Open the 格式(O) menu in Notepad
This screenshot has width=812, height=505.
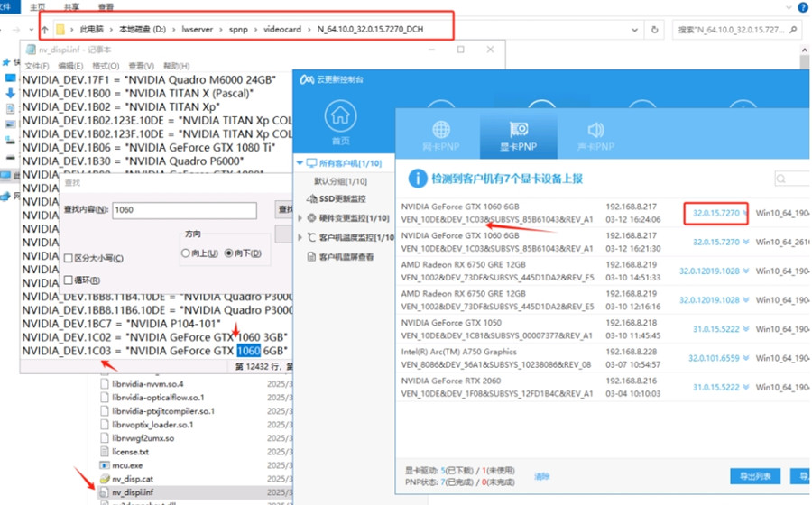point(106,66)
